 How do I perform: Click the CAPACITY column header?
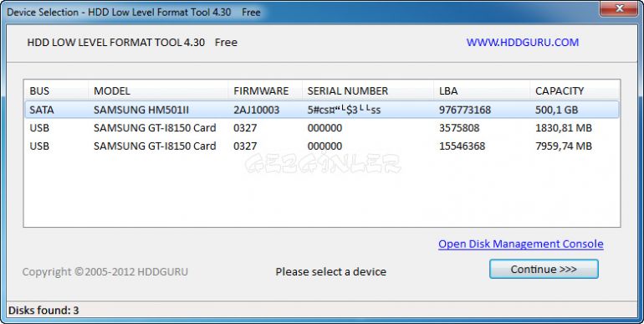(575, 91)
